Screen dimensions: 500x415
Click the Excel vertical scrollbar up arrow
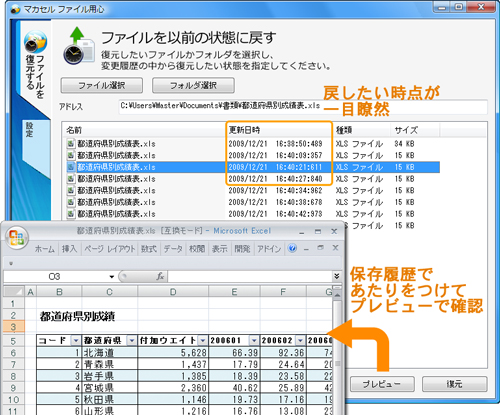pos(337,295)
